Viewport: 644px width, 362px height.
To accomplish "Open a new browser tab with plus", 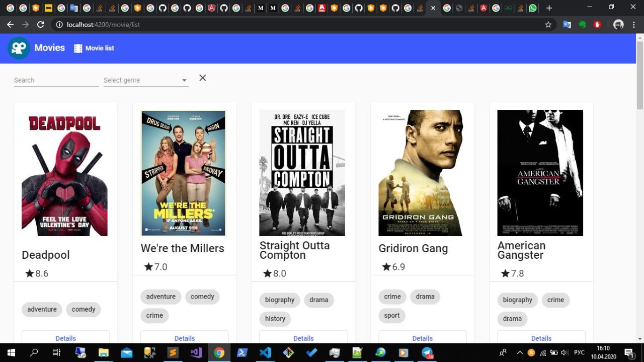I will pyautogui.click(x=549, y=8).
